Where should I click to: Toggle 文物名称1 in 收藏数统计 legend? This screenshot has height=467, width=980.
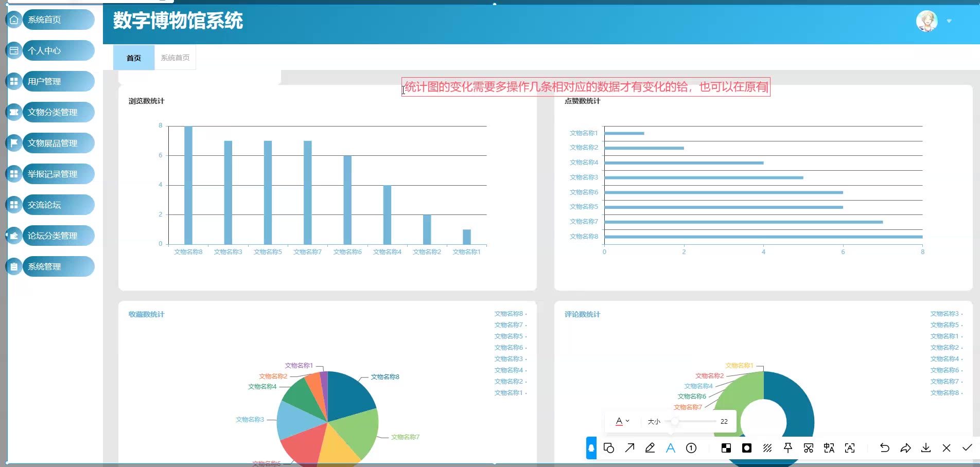point(511,393)
